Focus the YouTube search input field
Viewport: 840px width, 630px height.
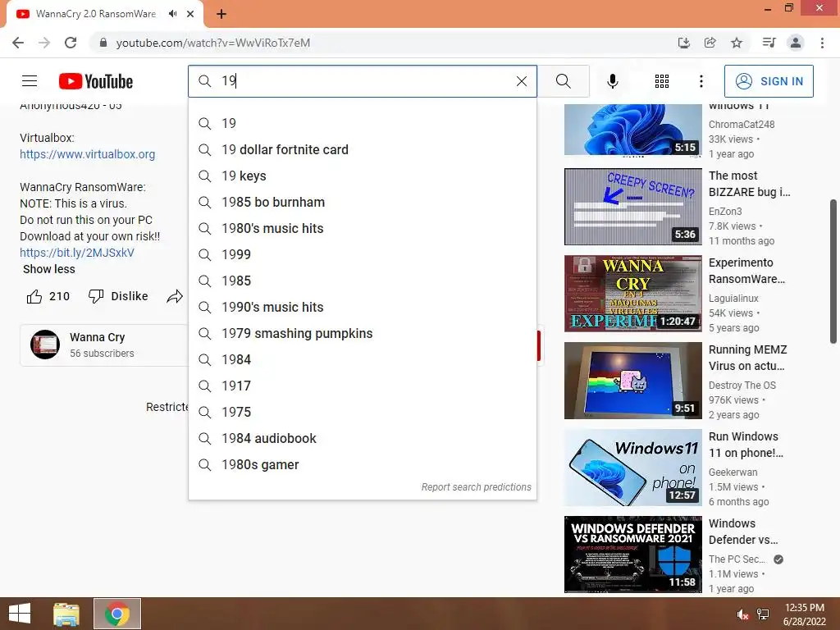tap(364, 81)
